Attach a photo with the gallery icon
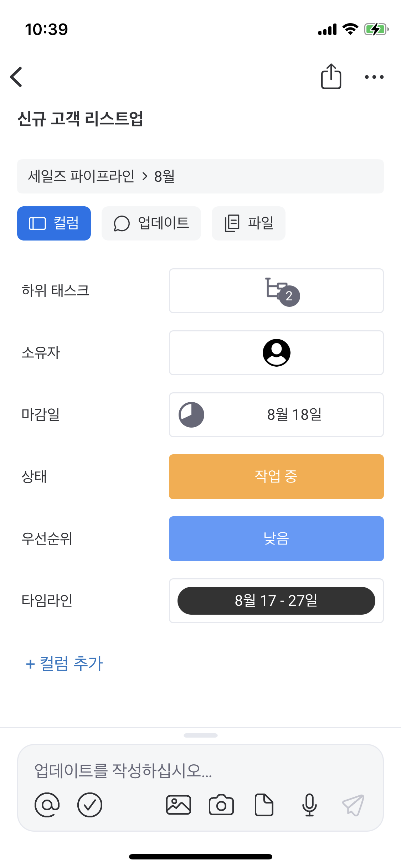 coord(178,805)
